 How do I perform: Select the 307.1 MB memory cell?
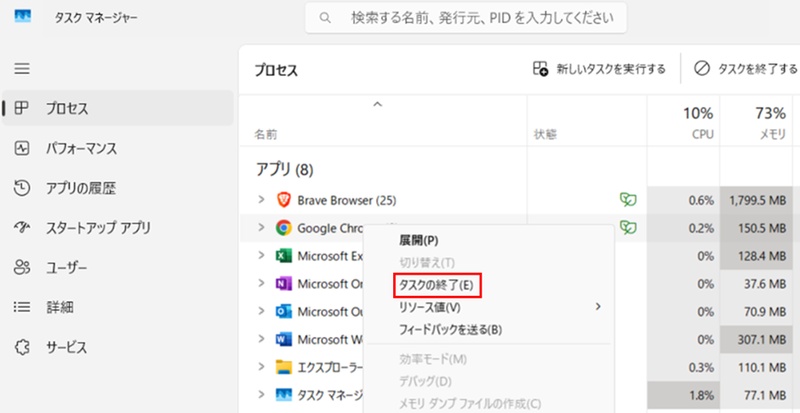(756, 339)
